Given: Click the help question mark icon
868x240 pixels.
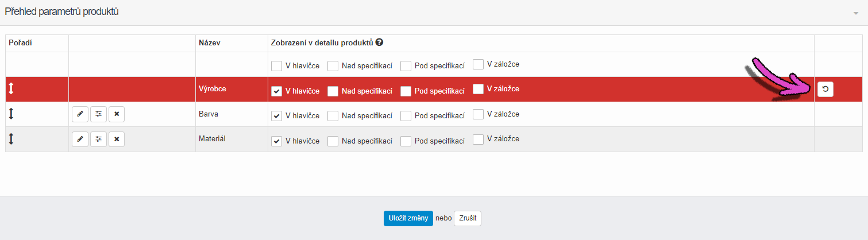Looking at the screenshot, I should click(x=380, y=42).
